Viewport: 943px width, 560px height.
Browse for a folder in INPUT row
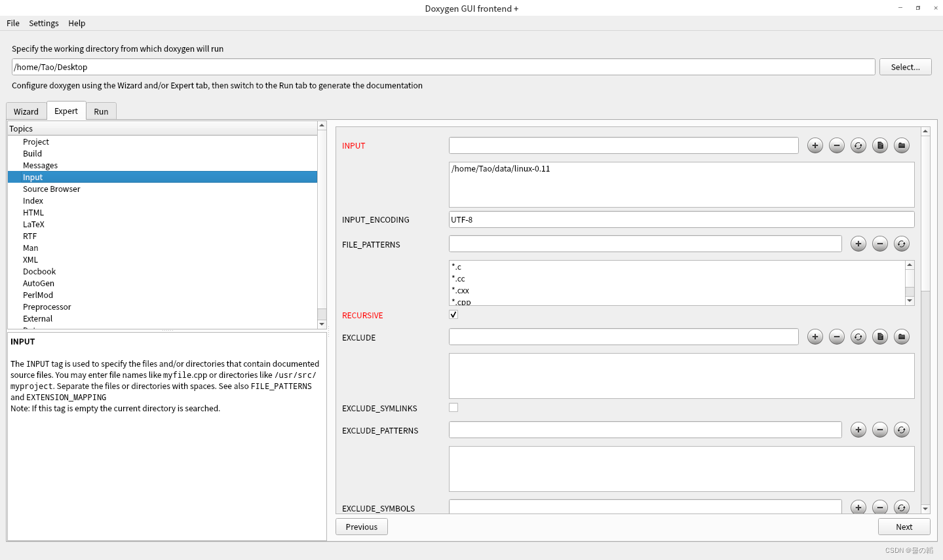coord(902,145)
